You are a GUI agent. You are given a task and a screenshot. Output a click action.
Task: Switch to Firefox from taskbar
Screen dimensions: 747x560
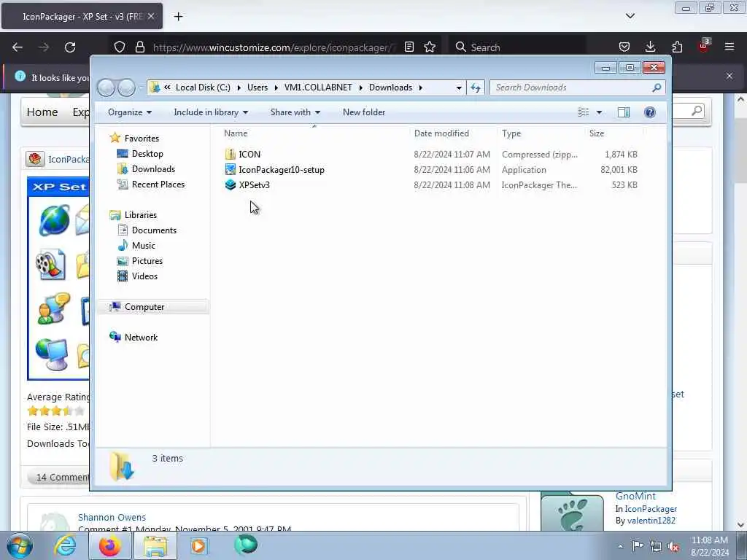click(x=109, y=545)
